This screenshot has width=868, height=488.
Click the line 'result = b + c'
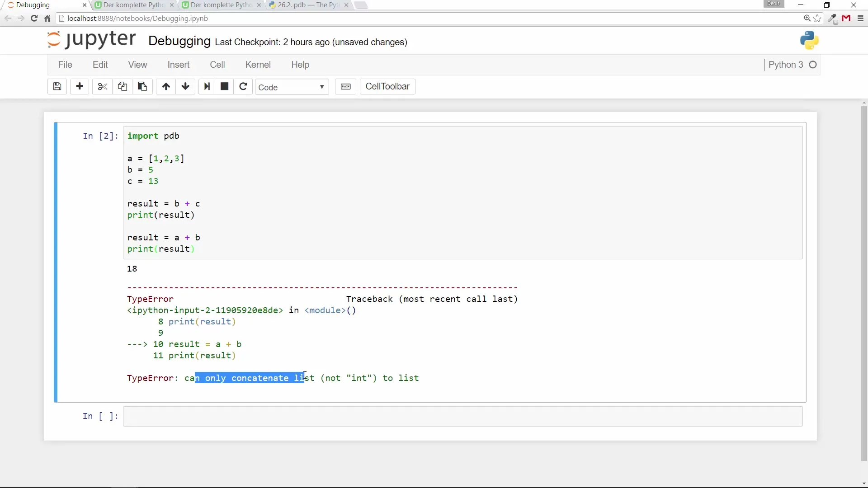pos(164,204)
